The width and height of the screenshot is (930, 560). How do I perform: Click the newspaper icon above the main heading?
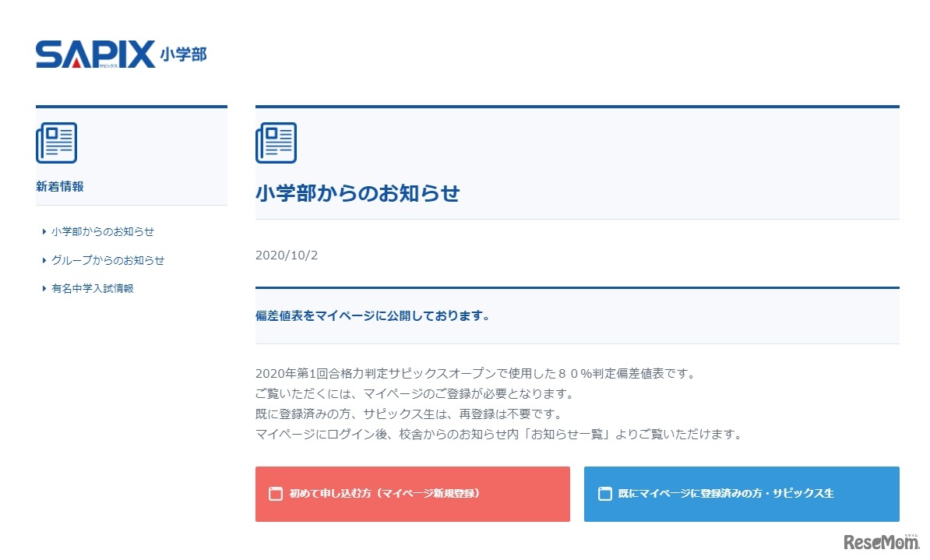(x=276, y=143)
